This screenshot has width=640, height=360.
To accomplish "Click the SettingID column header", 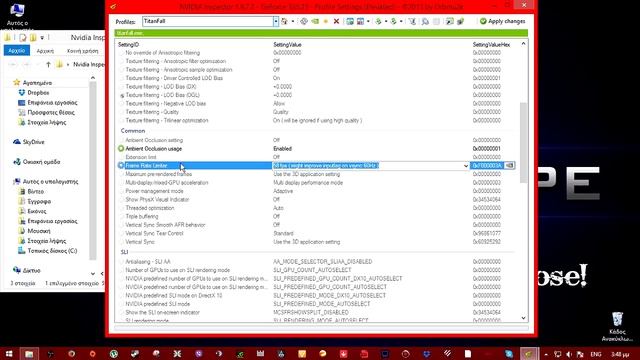I will (x=129, y=44).
